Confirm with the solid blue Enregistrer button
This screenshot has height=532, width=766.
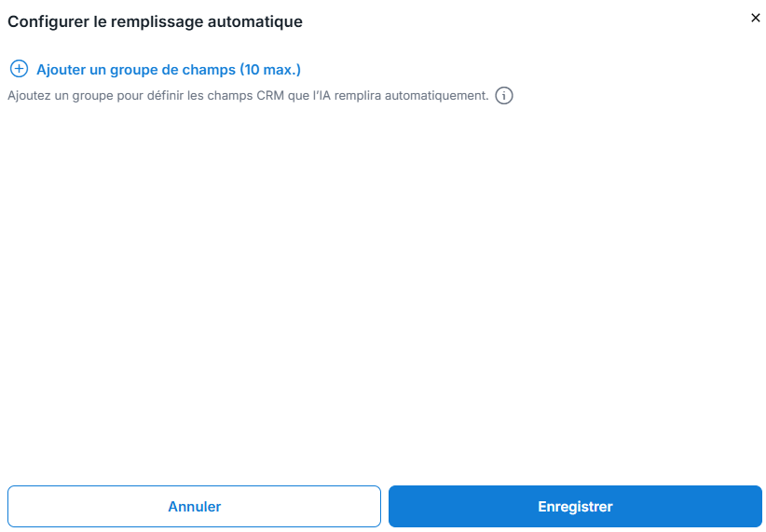[575, 506]
